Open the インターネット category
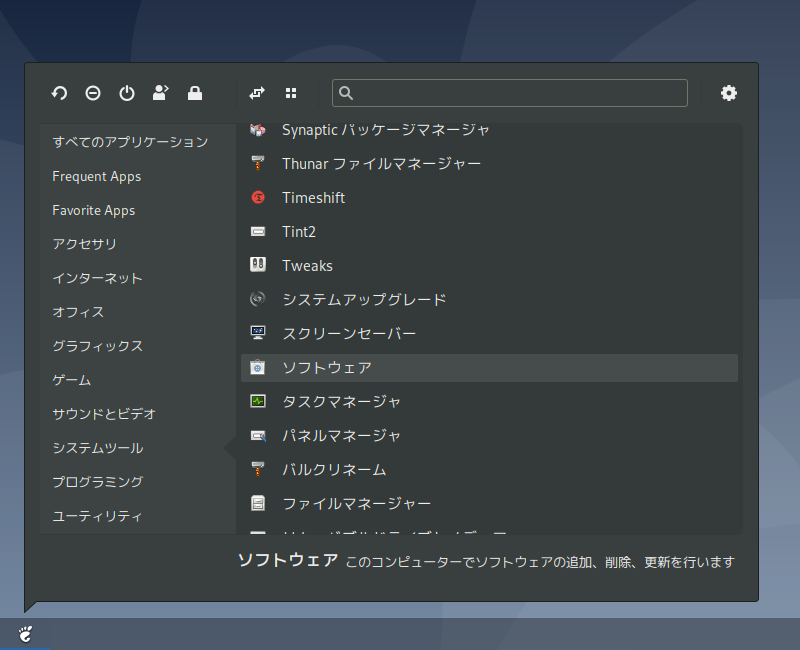This screenshot has width=800, height=650. [97, 278]
